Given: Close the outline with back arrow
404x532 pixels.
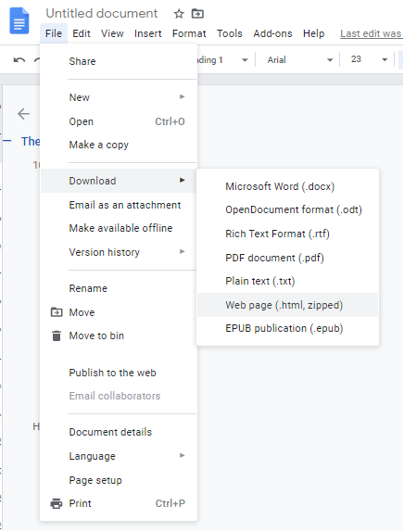Looking at the screenshot, I should [24, 114].
